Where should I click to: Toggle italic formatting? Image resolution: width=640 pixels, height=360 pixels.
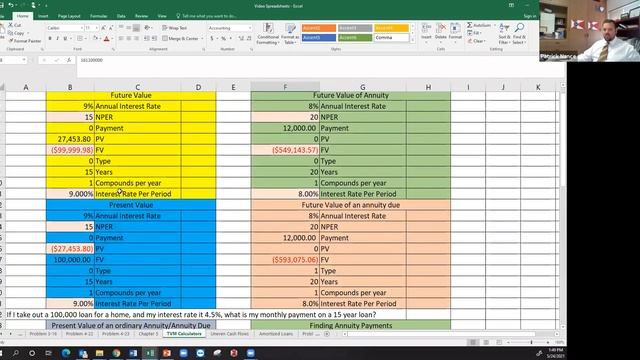pos(58,38)
